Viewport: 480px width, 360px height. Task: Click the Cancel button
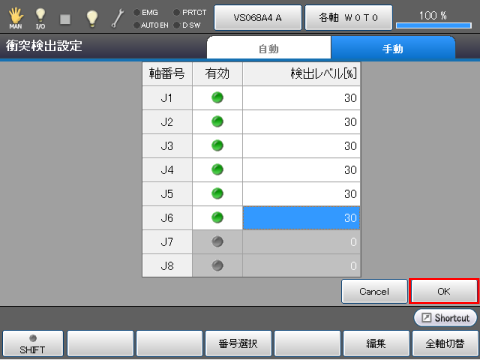[x=374, y=292]
